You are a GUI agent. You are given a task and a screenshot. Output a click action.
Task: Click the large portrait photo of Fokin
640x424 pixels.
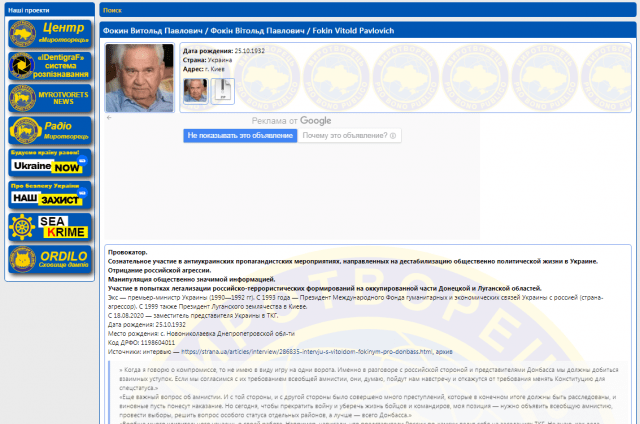(140, 78)
